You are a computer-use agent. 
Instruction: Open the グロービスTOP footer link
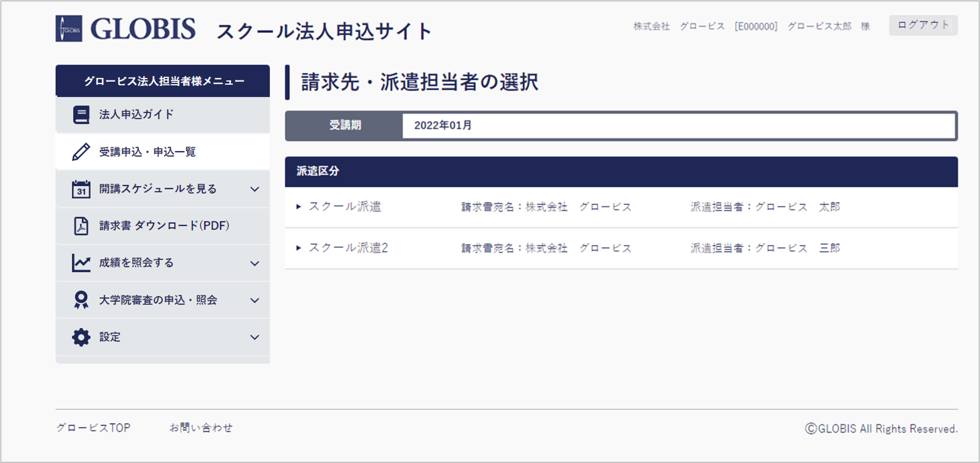(93, 428)
